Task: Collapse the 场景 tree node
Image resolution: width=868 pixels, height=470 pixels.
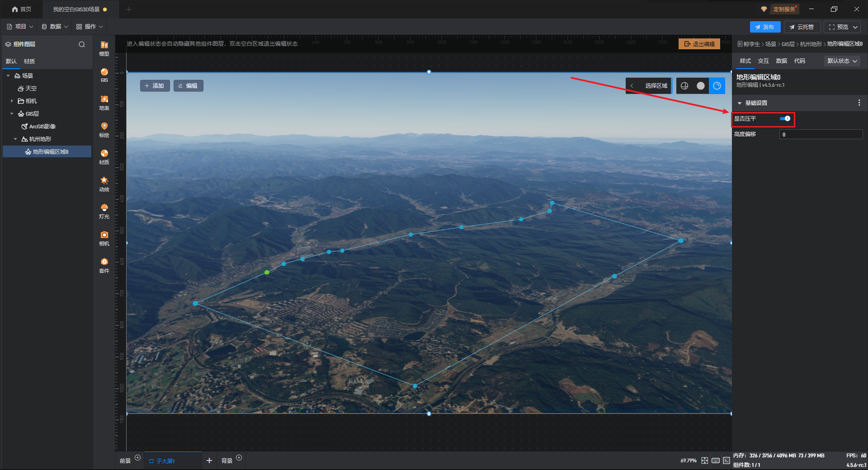Action: 8,76
